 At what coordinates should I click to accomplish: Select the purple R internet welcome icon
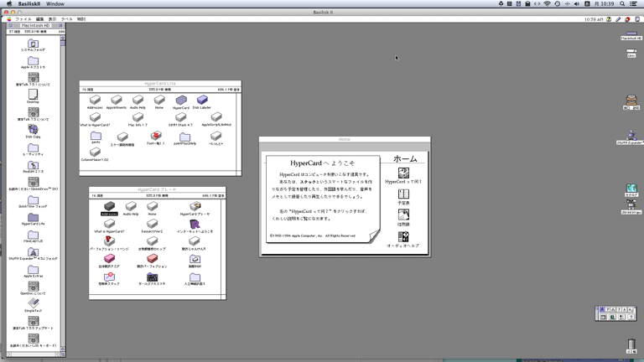195,224
